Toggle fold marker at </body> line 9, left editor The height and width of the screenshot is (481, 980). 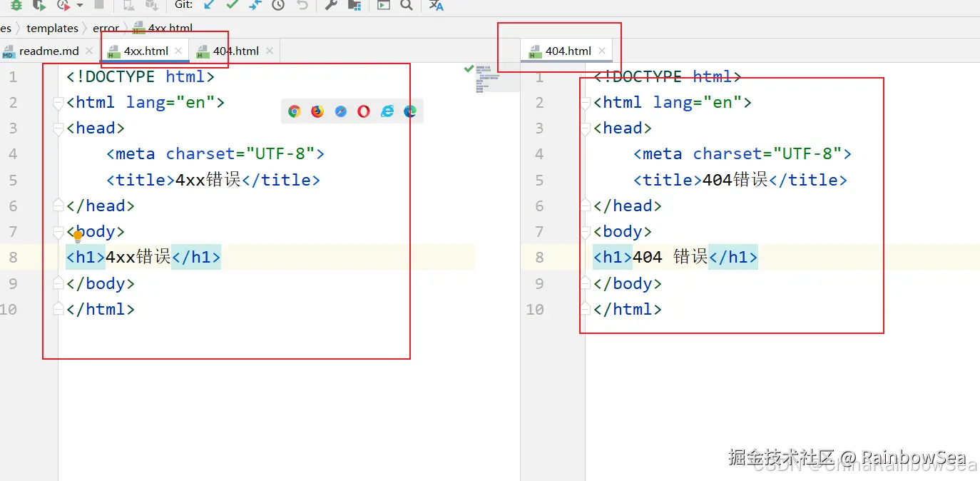tap(58, 283)
